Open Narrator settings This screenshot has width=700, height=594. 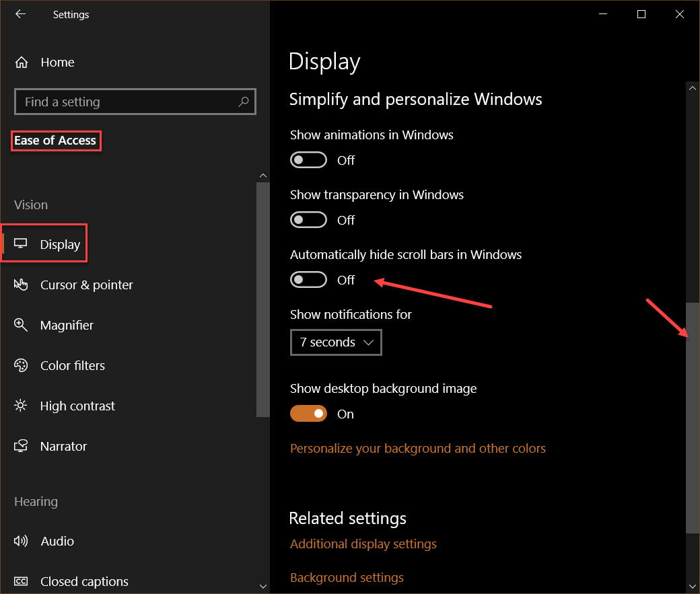click(x=63, y=446)
